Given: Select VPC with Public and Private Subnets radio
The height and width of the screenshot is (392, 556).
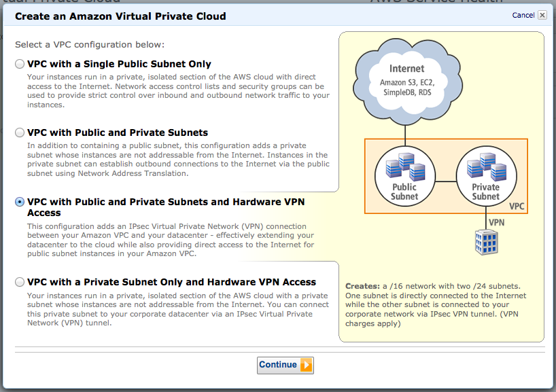Looking at the screenshot, I should click(x=20, y=132).
